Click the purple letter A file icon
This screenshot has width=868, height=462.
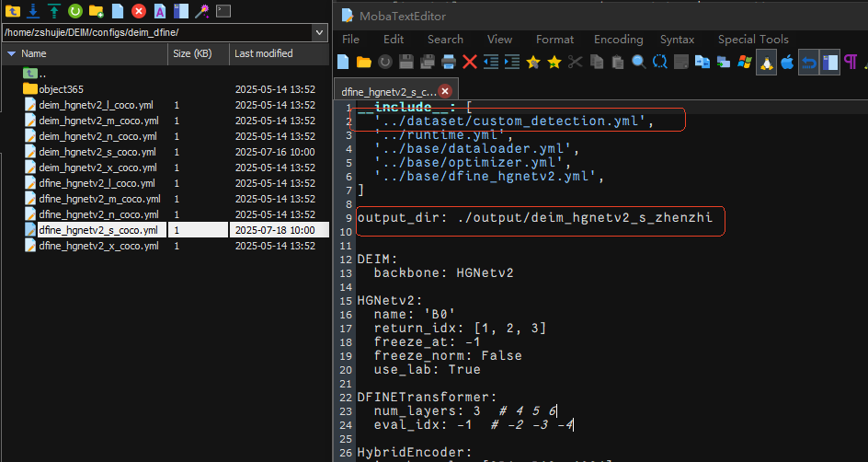click(159, 10)
